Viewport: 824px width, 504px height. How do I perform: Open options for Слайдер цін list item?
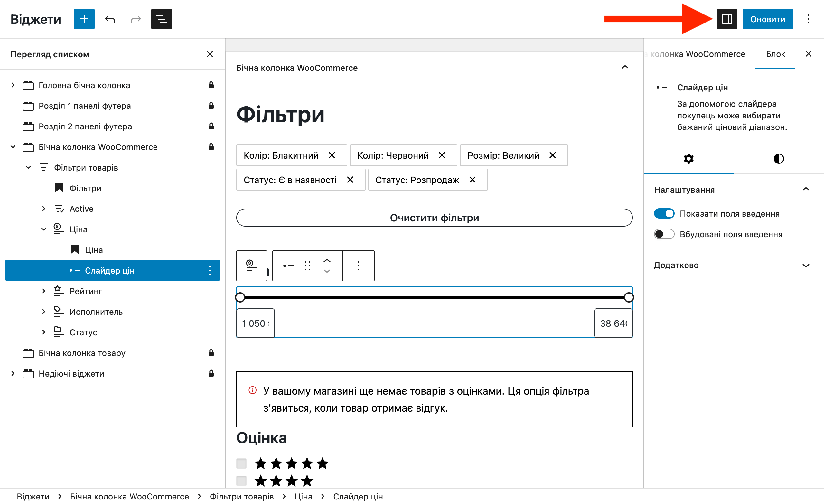tap(210, 270)
